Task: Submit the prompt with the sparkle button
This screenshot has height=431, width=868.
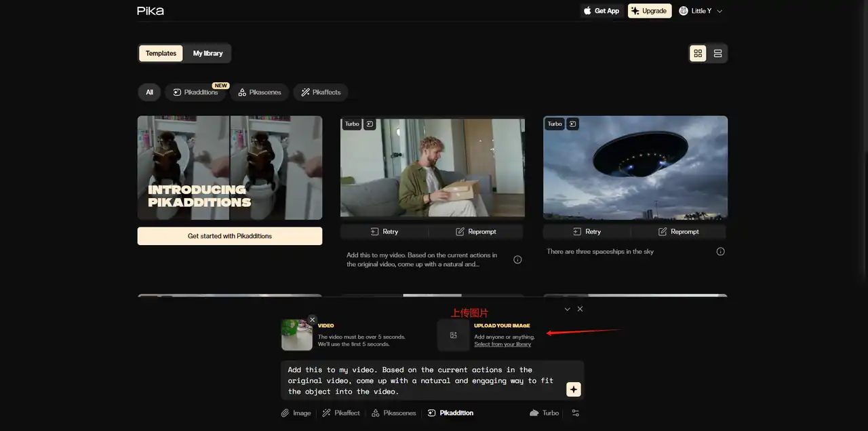Action: tap(574, 389)
